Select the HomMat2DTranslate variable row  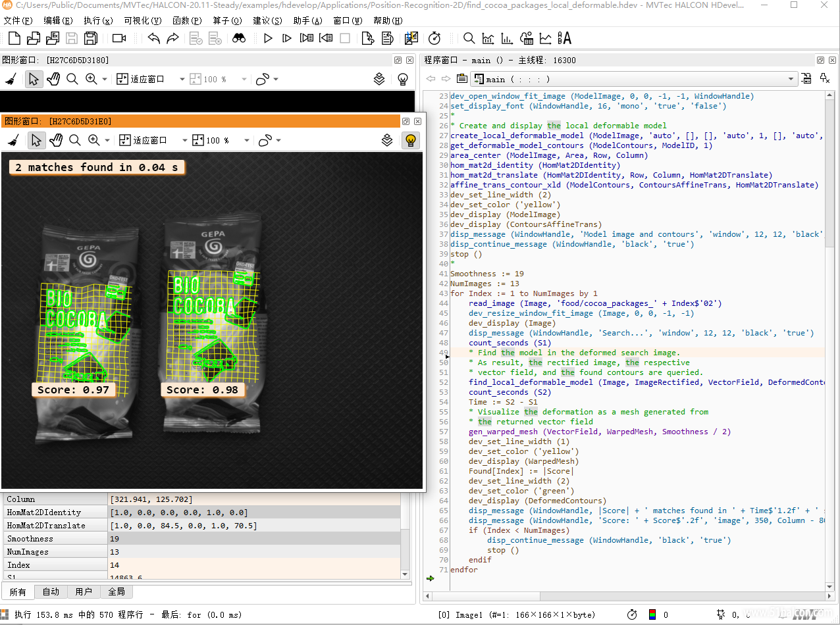201,526
